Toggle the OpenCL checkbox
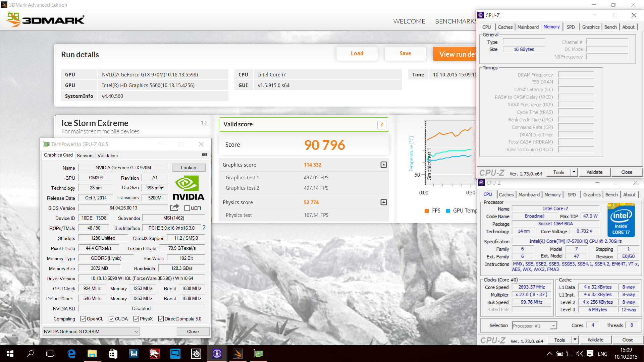644x362 pixels. 83,319
